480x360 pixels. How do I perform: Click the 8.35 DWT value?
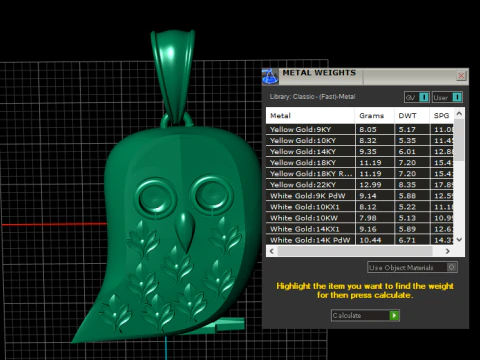pyautogui.click(x=407, y=184)
